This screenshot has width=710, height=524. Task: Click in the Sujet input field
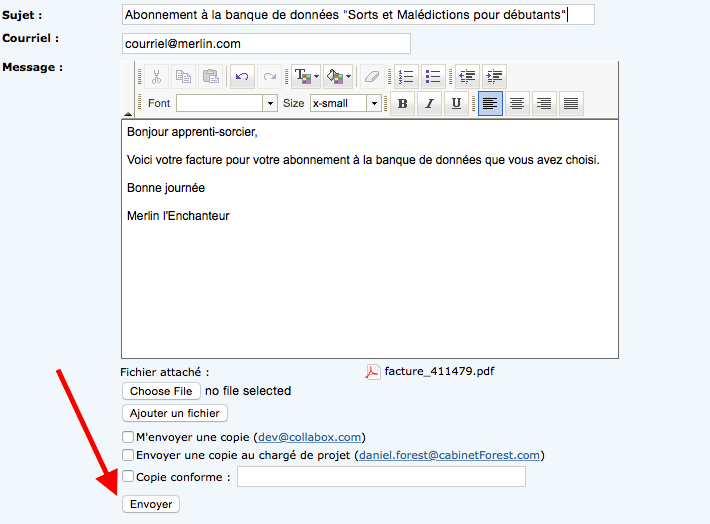[x=358, y=15]
